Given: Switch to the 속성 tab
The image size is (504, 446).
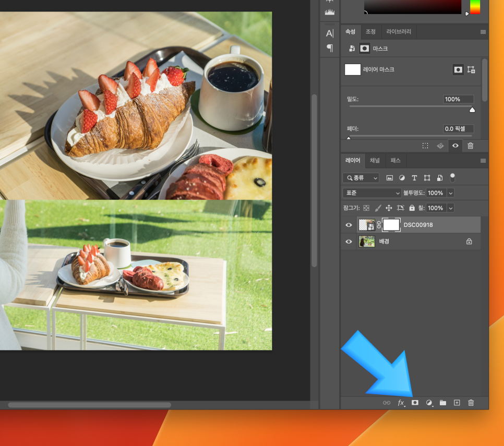Looking at the screenshot, I should [351, 31].
